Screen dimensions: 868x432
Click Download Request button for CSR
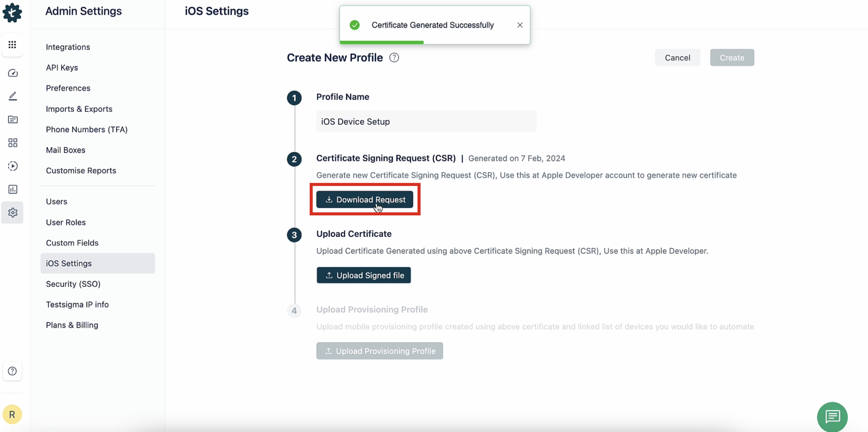tap(365, 200)
